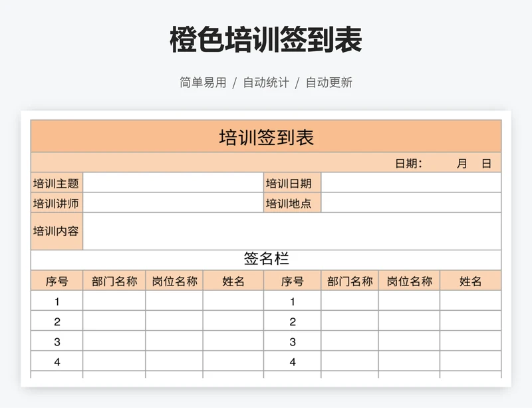Click the right 序号 column header

click(x=292, y=281)
